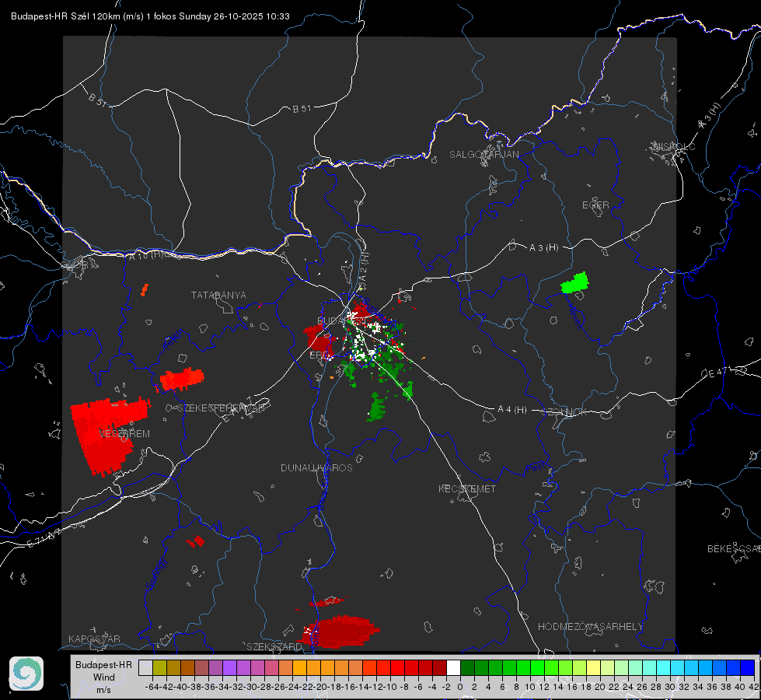Viewport: 761px width, 700px height.
Task: Click the DUNAÚJVÁROS city label
Action: [316, 467]
